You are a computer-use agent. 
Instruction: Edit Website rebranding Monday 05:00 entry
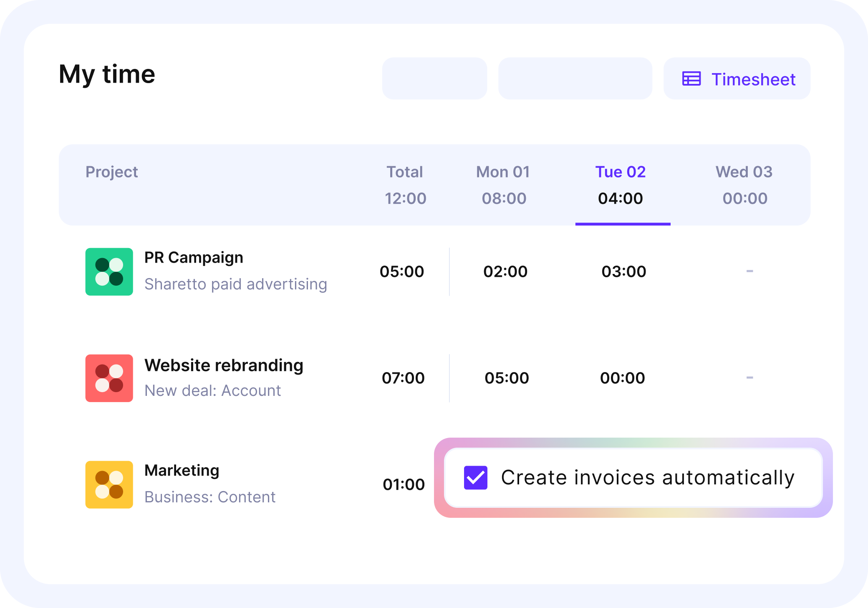coord(507,378)
